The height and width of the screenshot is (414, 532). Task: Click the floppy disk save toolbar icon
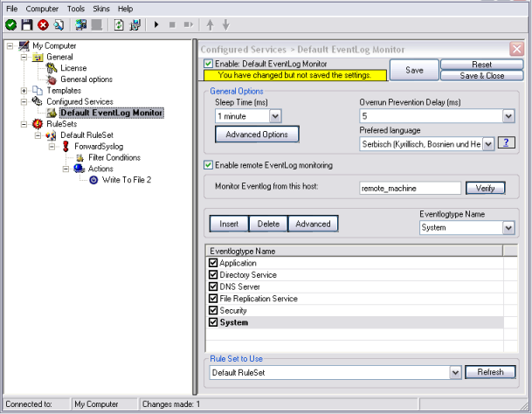point(27,24)
